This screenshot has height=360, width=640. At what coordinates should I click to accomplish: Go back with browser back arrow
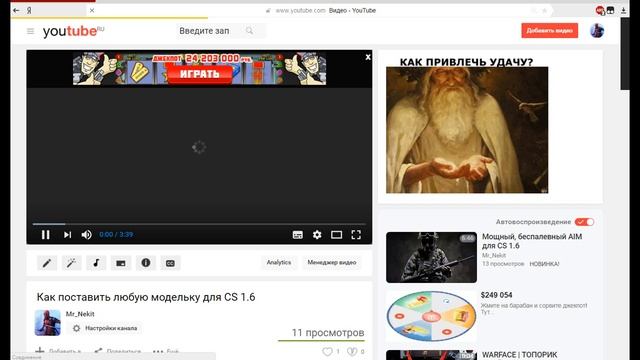[16, 10]
